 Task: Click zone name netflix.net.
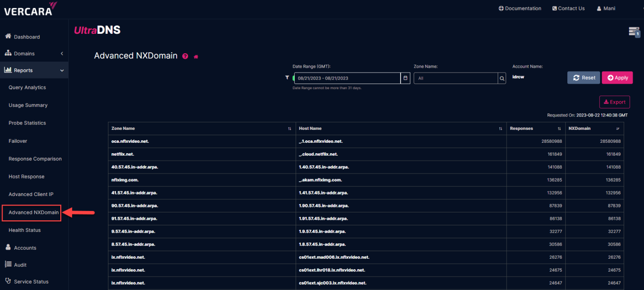(x=123, y=154)
